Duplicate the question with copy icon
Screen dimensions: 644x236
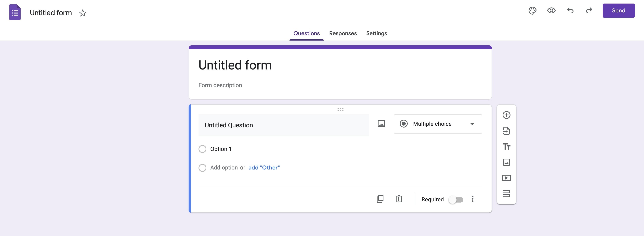(380, 199)
